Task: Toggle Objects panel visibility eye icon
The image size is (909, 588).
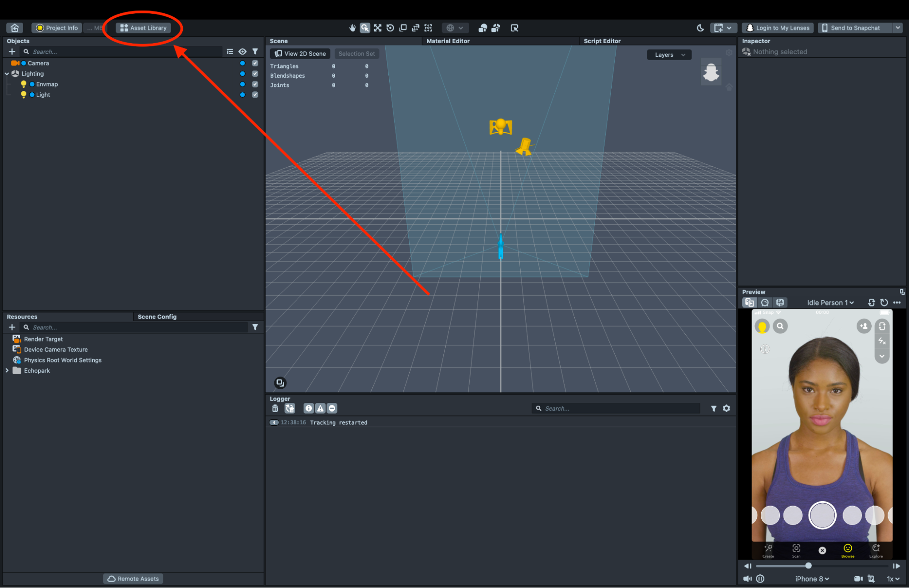Action: point(242,51)
